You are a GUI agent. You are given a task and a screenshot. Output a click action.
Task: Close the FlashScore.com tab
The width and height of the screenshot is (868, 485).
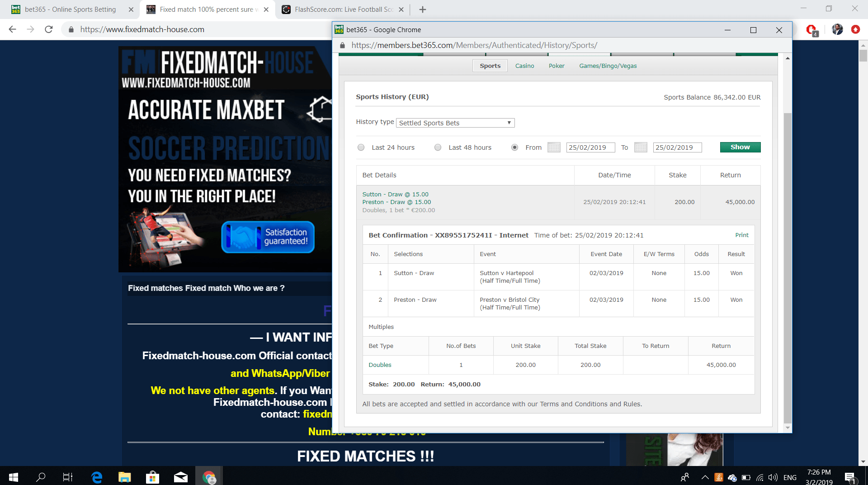click(x=401, y=10)
